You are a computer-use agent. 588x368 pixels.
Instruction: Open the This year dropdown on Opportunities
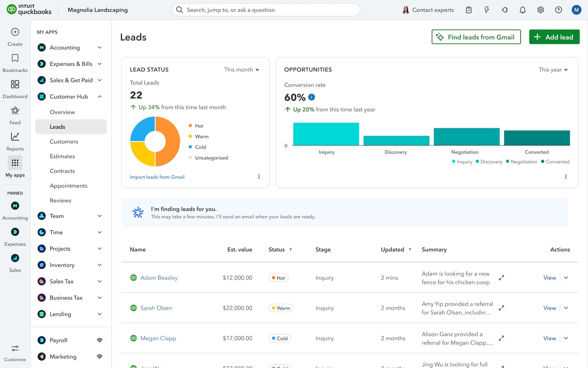(553, 70)
